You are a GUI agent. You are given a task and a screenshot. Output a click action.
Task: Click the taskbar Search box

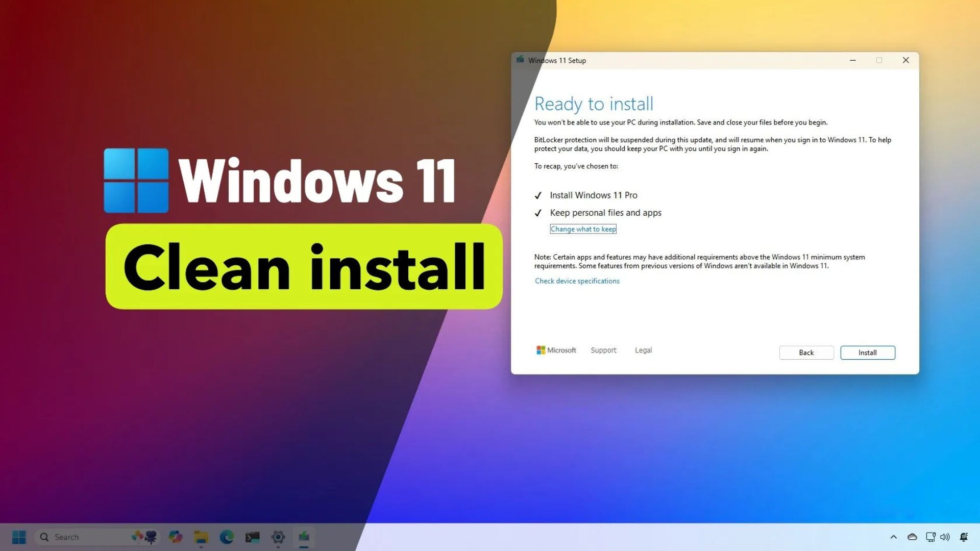click(97, 537)
